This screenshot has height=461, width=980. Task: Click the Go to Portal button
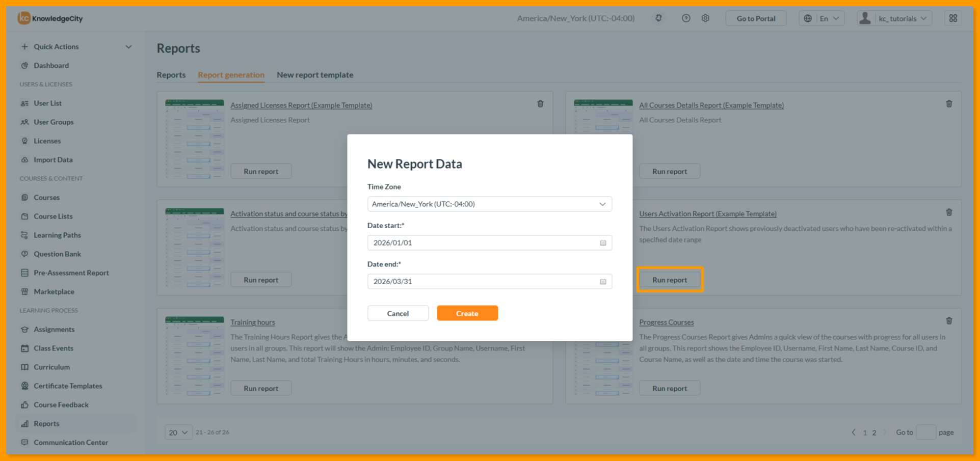[x=756, y=18]
